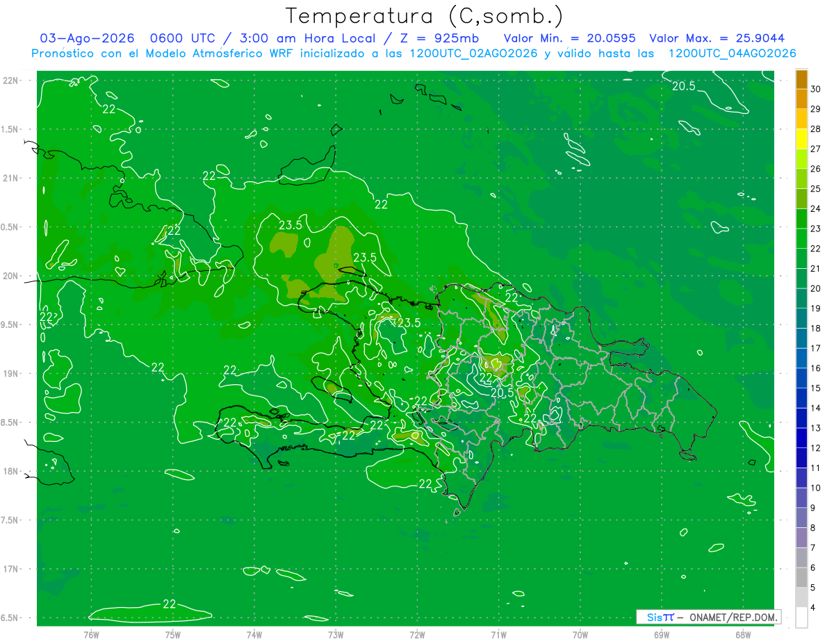Viewport: 834px width, 644px height.
Task: Click the legend value label "10"
Action: (x=815, y=488)
